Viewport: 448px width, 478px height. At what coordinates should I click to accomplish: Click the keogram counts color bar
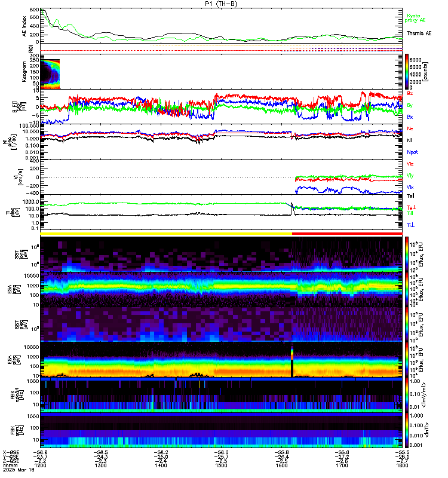pyautogui.click(x=407, y=71)
